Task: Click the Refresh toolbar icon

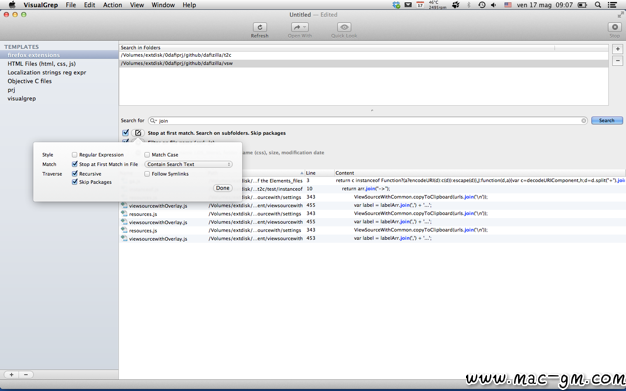Action: pyautogui.click(x=260, y=27)
